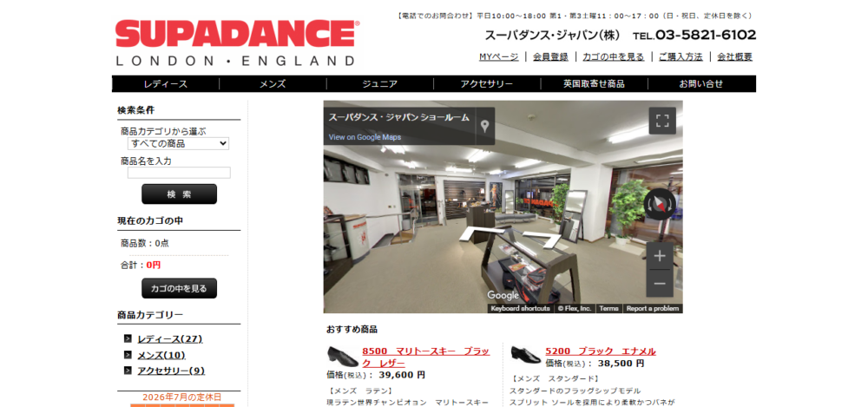Open the アクセサリー menu tab
868x407 pixels.
[487, 84]
